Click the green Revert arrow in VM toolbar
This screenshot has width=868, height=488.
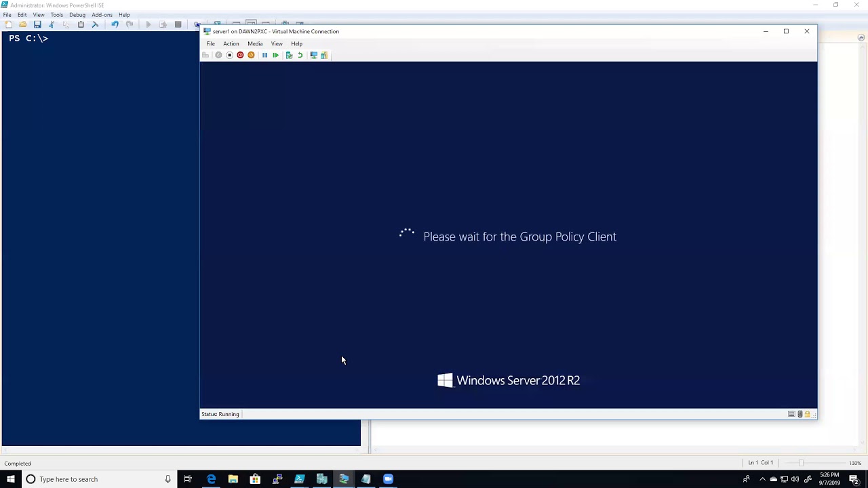pyautogui.click(x=300, y=55)
